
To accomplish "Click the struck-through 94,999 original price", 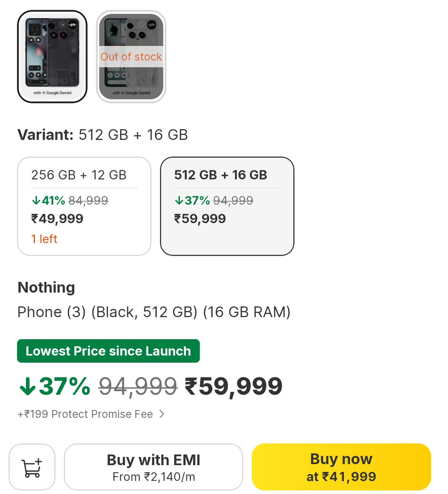I will click(x=138, y=387).
